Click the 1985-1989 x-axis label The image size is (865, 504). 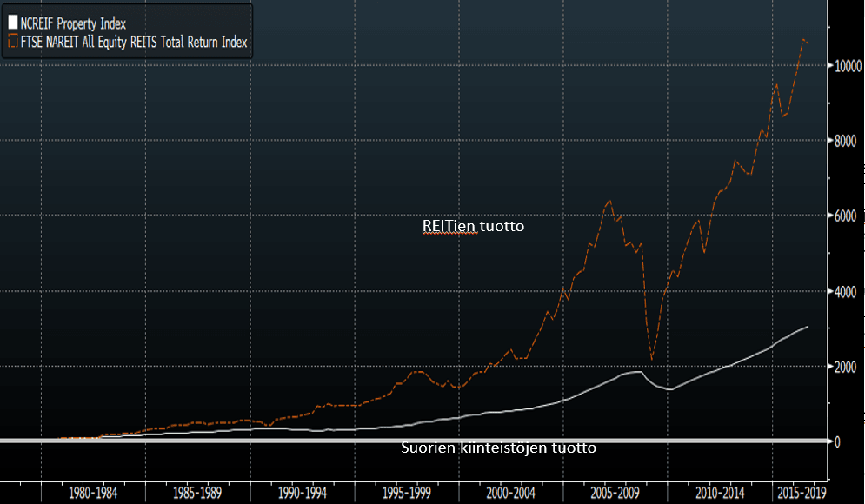pos(197,493)
